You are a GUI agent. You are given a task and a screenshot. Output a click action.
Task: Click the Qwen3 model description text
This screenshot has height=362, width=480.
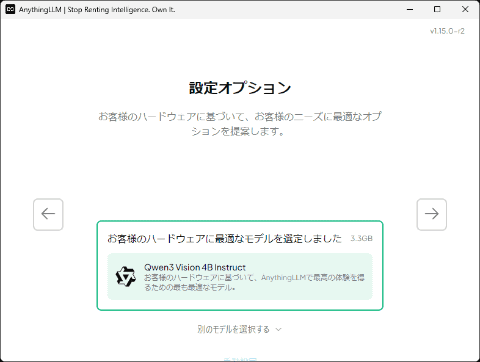click(x=254, y=282)
